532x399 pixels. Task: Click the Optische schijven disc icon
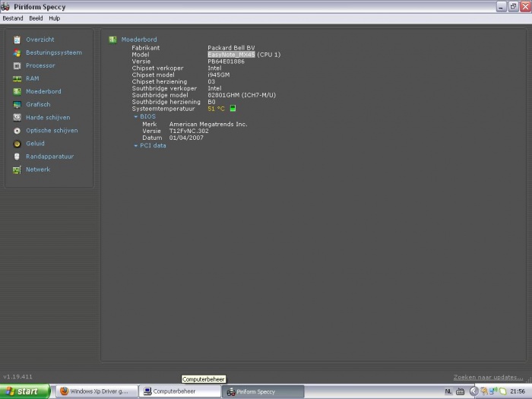(x=17, y=131)
